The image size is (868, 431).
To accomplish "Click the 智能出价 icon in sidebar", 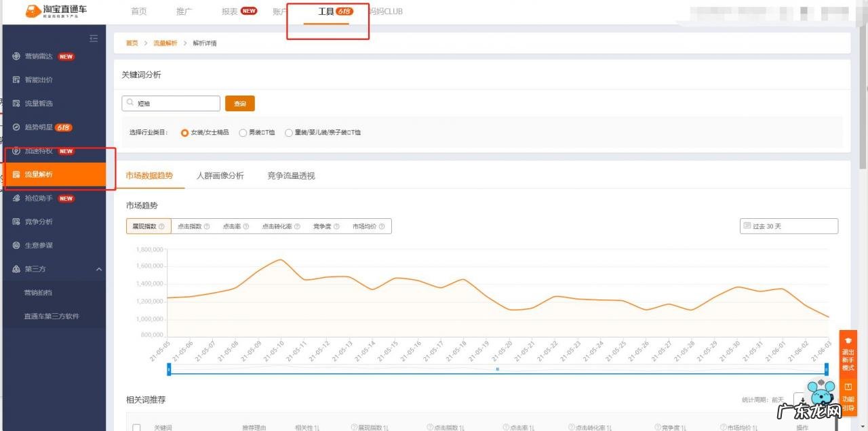I will point(16,80).
